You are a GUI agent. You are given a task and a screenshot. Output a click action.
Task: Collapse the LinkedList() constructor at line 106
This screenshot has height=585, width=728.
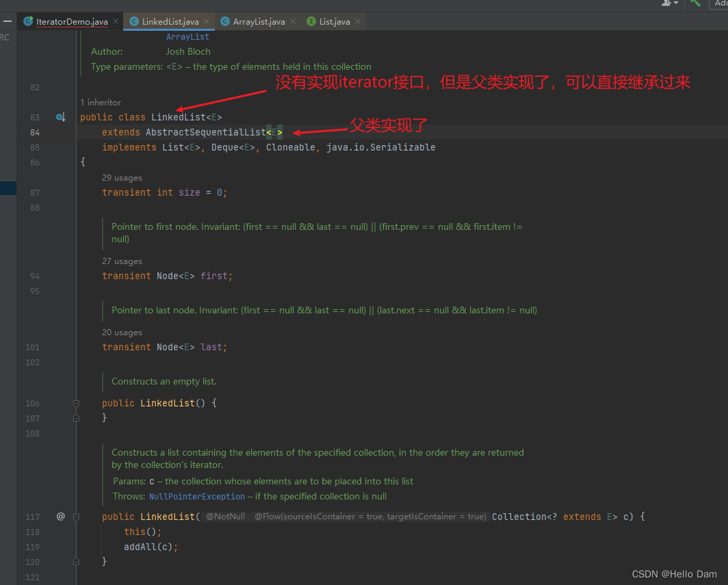pos(76,403)
